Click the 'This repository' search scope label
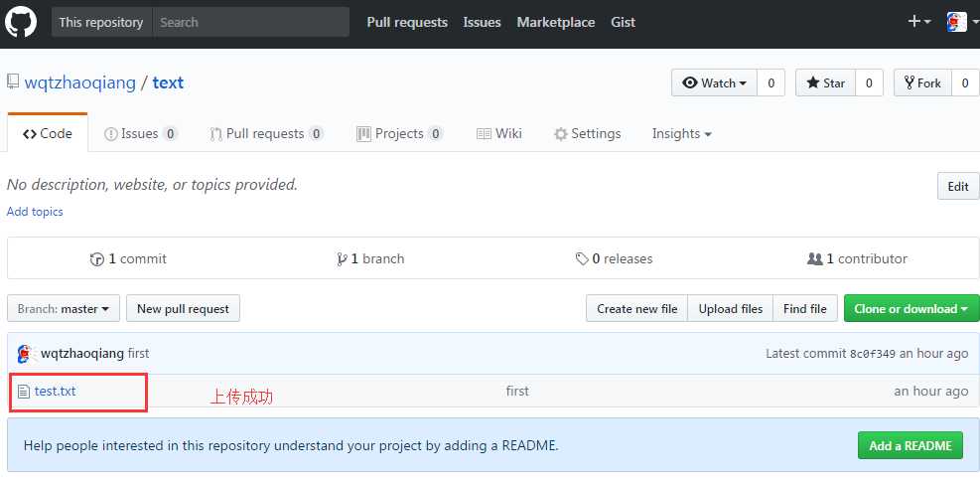 (101, 22)
